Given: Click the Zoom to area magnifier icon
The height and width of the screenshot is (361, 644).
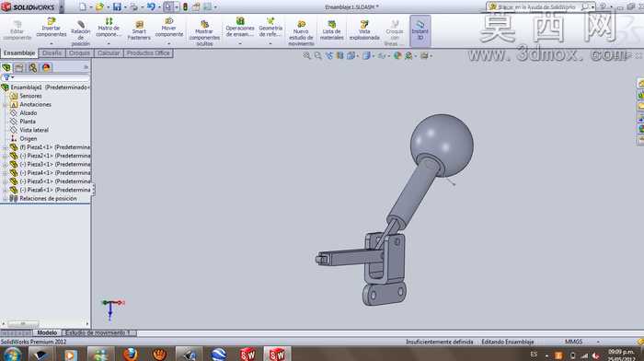Looking at the screenshot, I should pyautogui.click(x=318, y=55).
